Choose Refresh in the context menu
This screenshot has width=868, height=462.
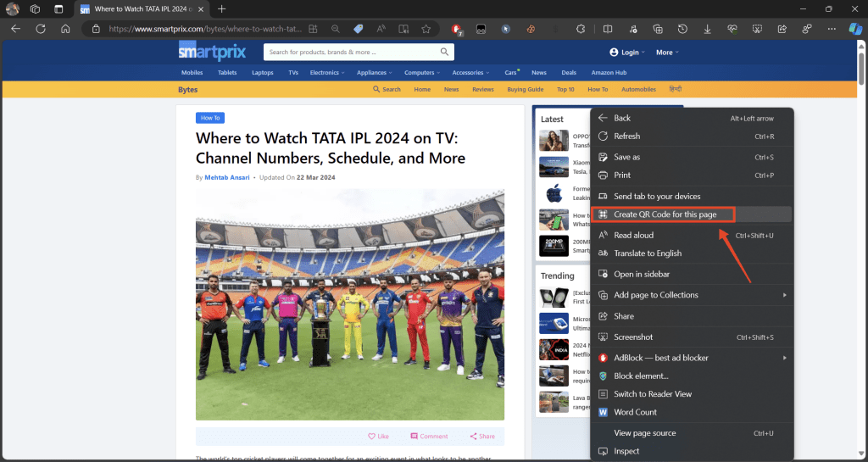pyautogui.click(x=692, y=136)
